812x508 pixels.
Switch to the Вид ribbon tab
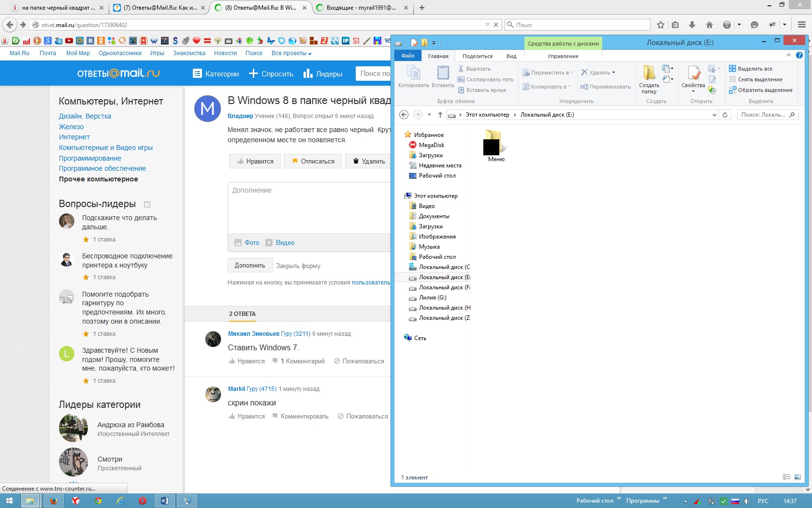click(511, 56)
